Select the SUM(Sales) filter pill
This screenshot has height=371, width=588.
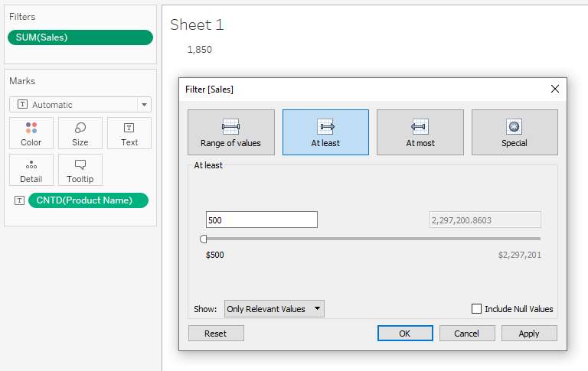tap(80, 37)
